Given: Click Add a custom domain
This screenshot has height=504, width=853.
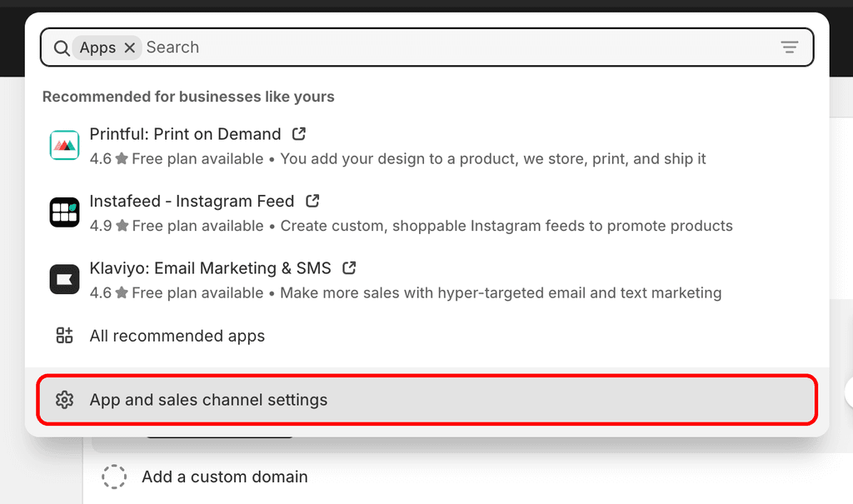Looking at the screenshot, I should pyautogui.click(x=224, y=477).
